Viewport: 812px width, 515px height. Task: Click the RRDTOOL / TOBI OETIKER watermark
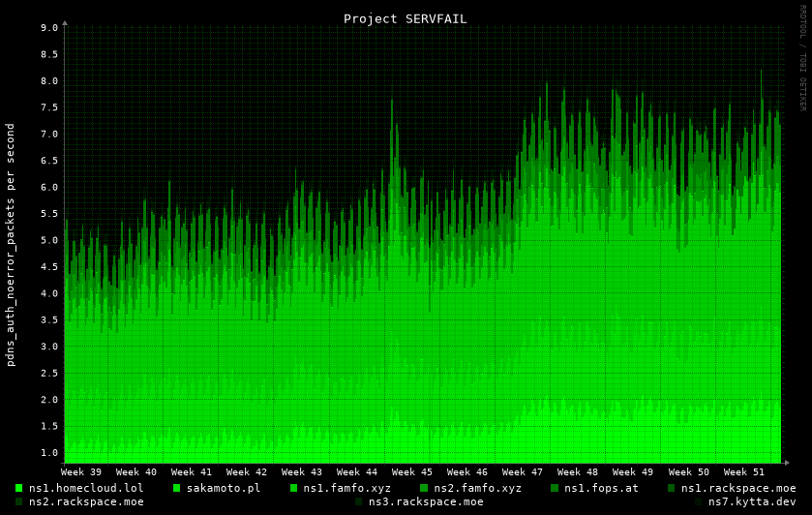[x=802, y=58]
